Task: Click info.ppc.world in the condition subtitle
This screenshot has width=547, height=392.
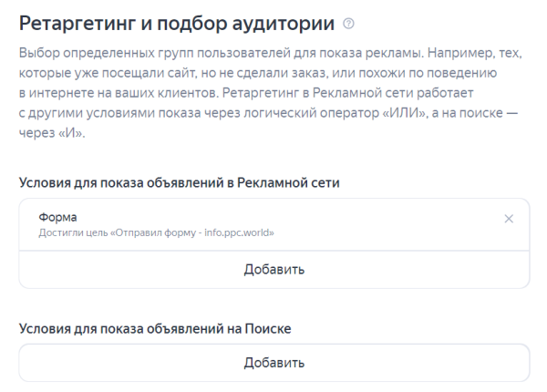Action: (x=242, y=232)
